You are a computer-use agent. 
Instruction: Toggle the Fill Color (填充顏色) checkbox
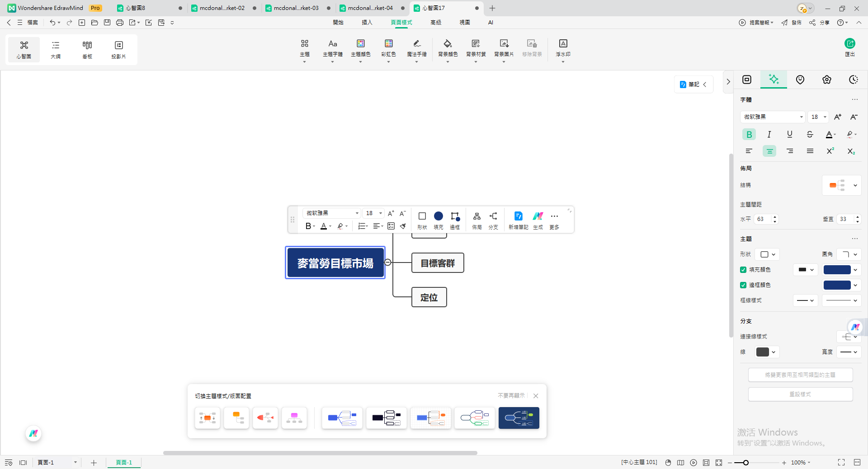point(743,270)
